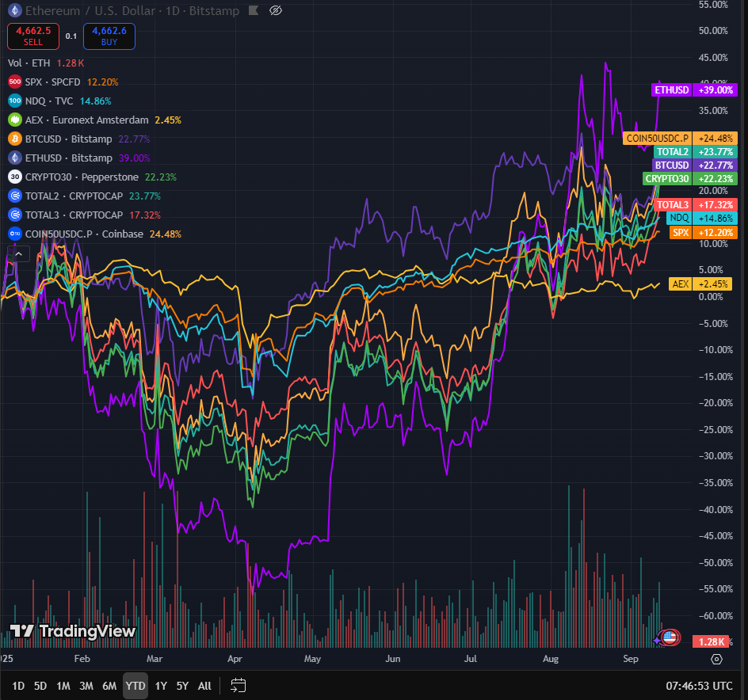This screenshot has height=700, width=748.
Task: Select the 3M time range
Action: pos(86,686)
